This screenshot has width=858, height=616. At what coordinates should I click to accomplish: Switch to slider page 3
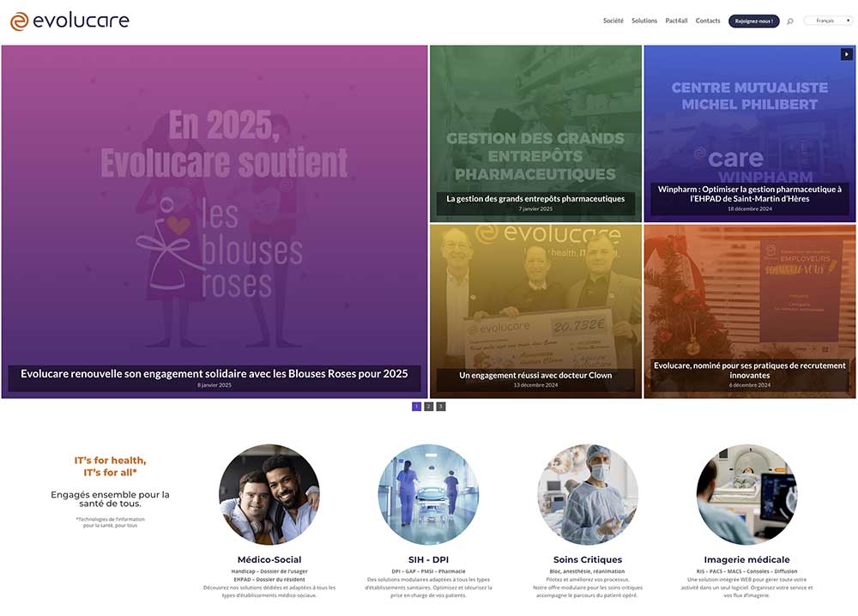tap(440, 407)
